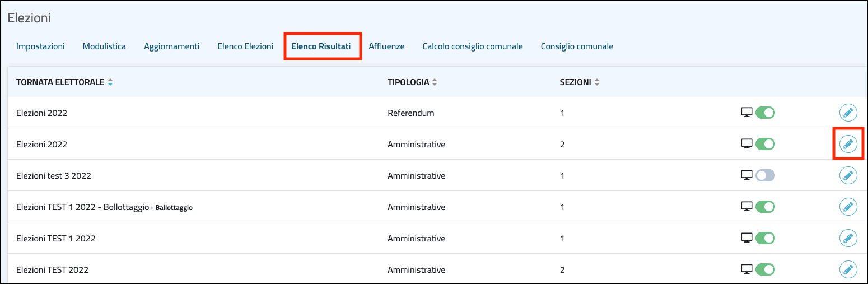Click pencil icon for Elezioni TEST 2022
The height and width of the screenshot is (284, 868).
coord(848,269)
